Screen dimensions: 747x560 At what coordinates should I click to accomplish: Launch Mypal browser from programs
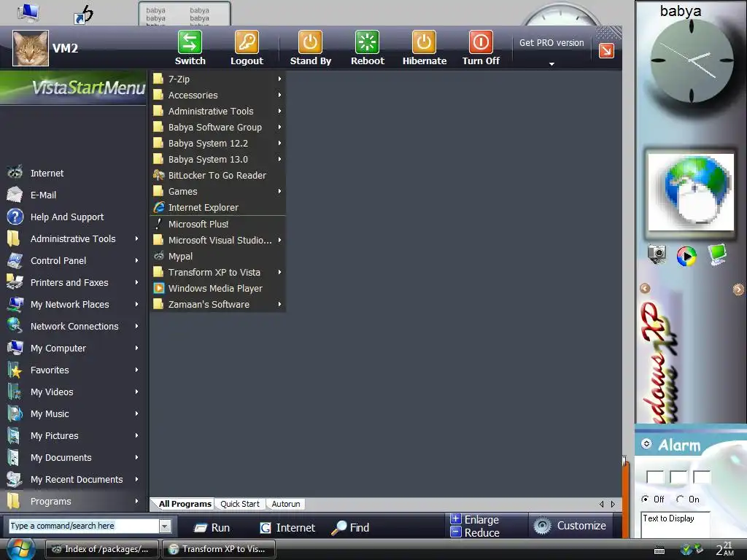coord(181,256)
